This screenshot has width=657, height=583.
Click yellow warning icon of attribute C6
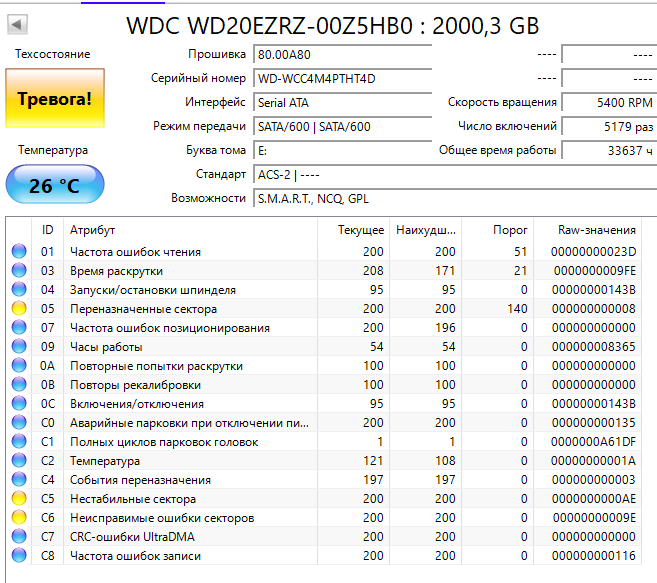tap(19, 517)
